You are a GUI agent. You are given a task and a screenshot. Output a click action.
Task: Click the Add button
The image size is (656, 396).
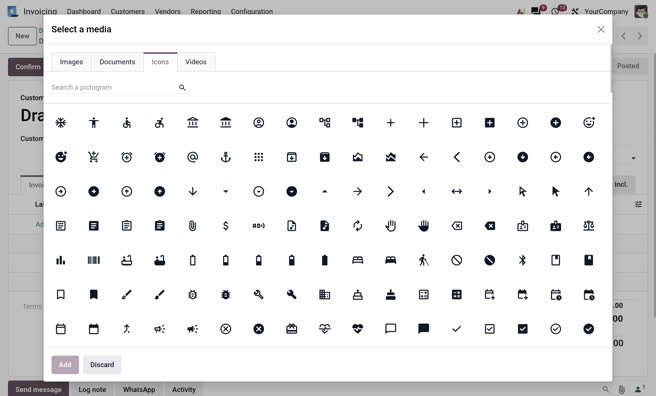point(65,365)
